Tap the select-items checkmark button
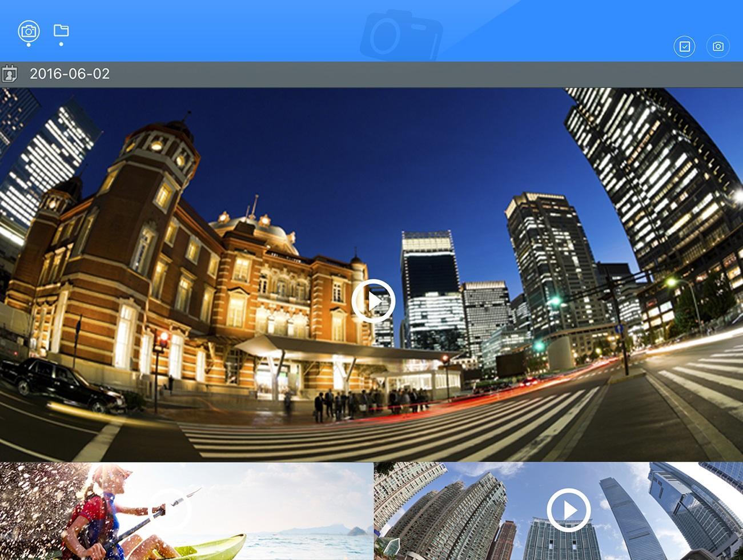The height and width of the screenshot is (560, 743). (684, 46)
